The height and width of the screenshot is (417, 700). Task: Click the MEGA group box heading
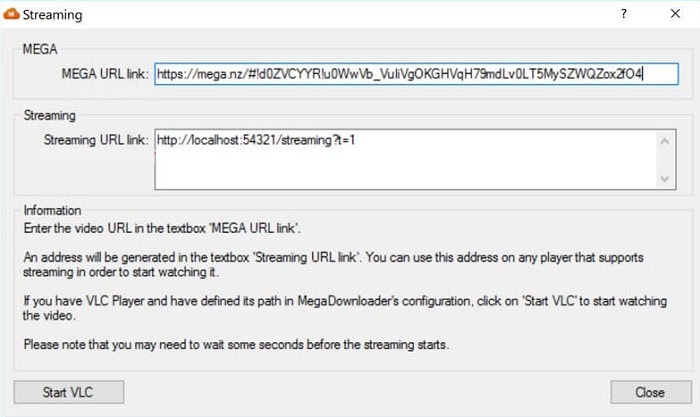40,49
